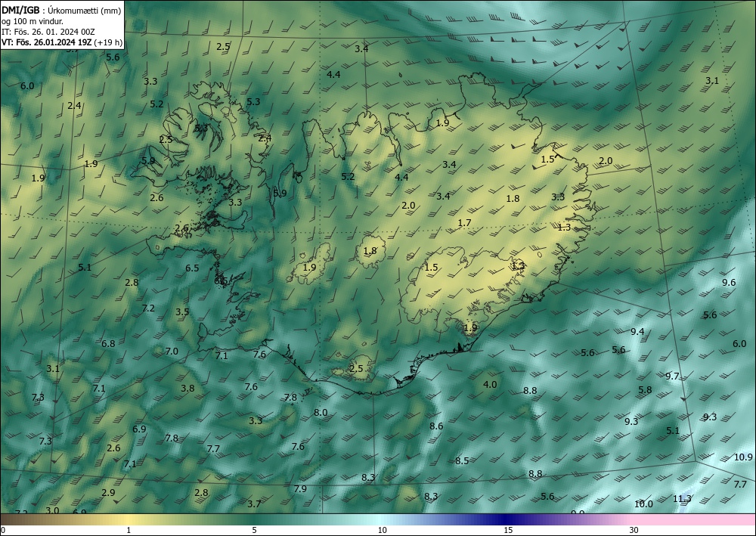Image resolution: width=756 pixels, height=536 pixels.
Task: Click the title 'DMI/IGB : Úrkomumætti (mm)'
Action: pyautogui.click(x=61, y=11)
